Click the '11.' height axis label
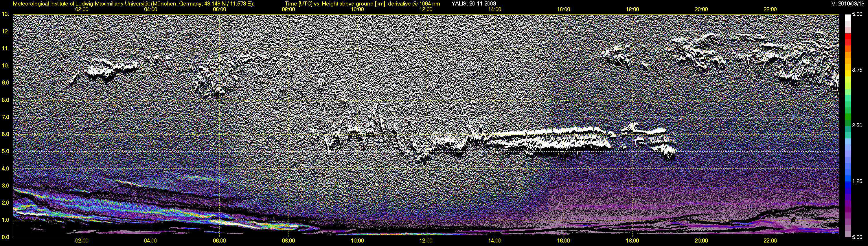This screenshot has width=868, height=246. [x=5, y=49]
